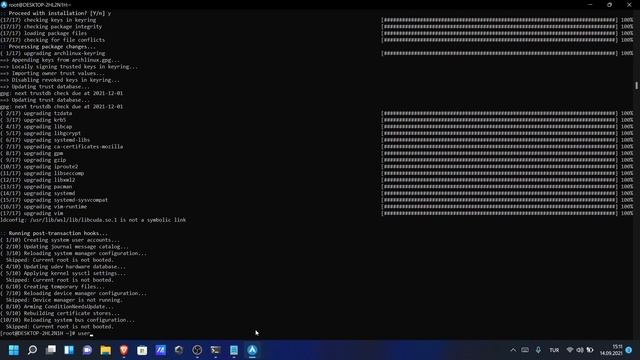Image resolution: width=640 pixels, height=360 pixels.
Task: Click 'Skipped: Device manager is not running.' line
Action: click(64, 300)
